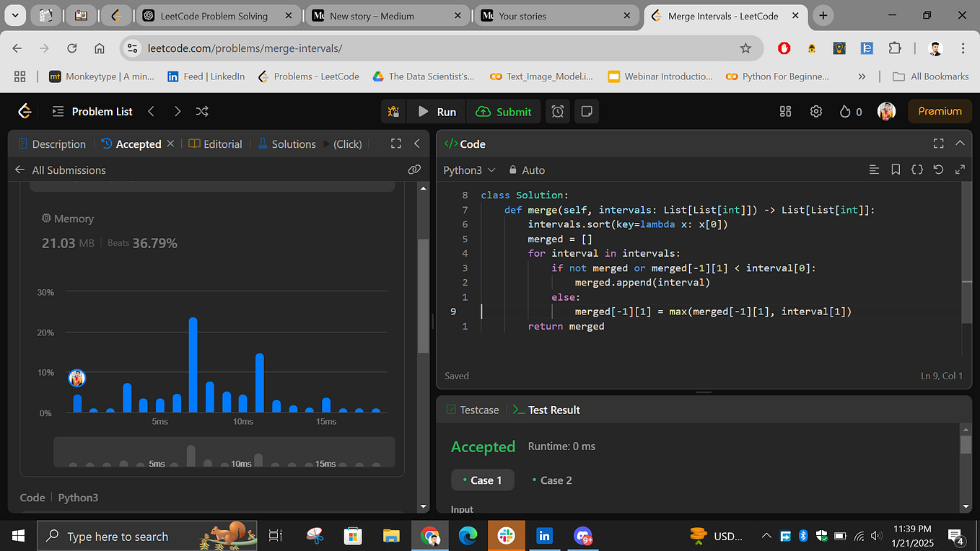
Task: Open the layout switcher grid icon
Action: pos(785,111)
